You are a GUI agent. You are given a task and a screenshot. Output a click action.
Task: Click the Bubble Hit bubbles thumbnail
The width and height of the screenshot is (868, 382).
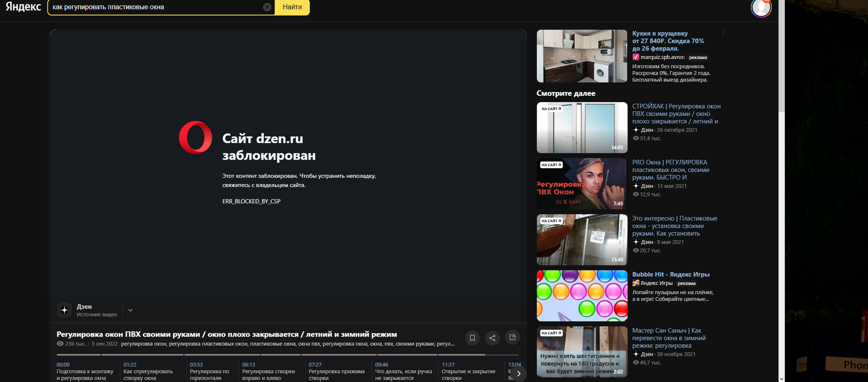(x=582, y=296)
